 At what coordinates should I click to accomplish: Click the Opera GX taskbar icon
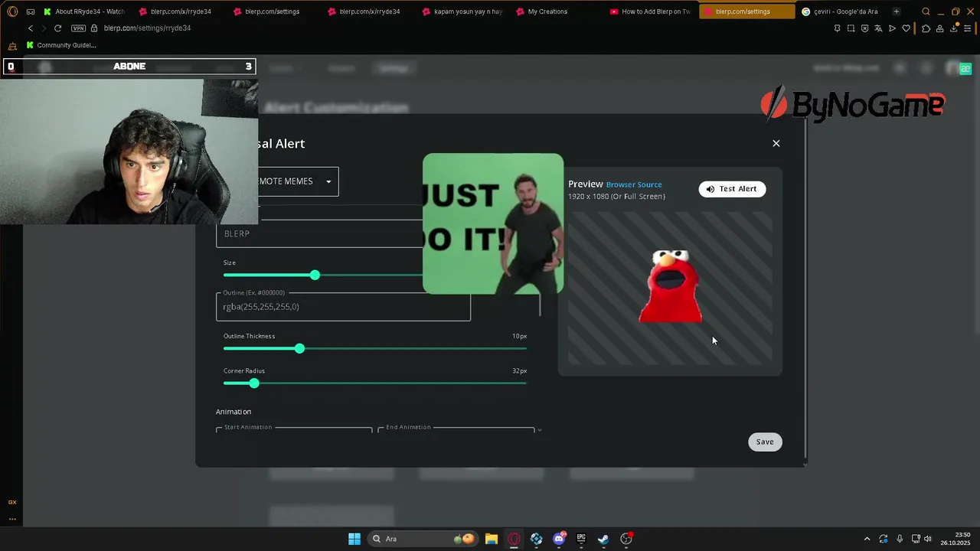(x=514, y=539)
